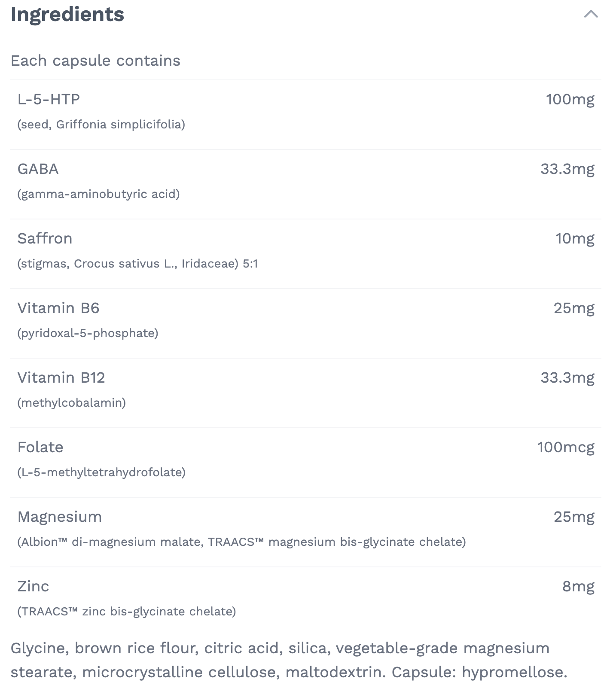The image size is (616, 688).
Task: Select the Folate ingredient name
Action: [x=40, y=448]
